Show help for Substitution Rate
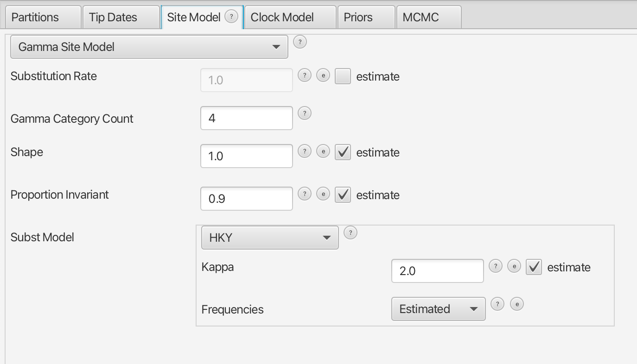Screen dimensions: 637x364 (304, 75)
